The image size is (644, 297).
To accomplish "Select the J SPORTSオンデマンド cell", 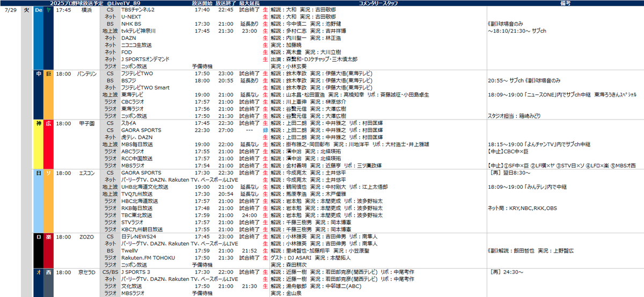I will [x=146, y=58].
